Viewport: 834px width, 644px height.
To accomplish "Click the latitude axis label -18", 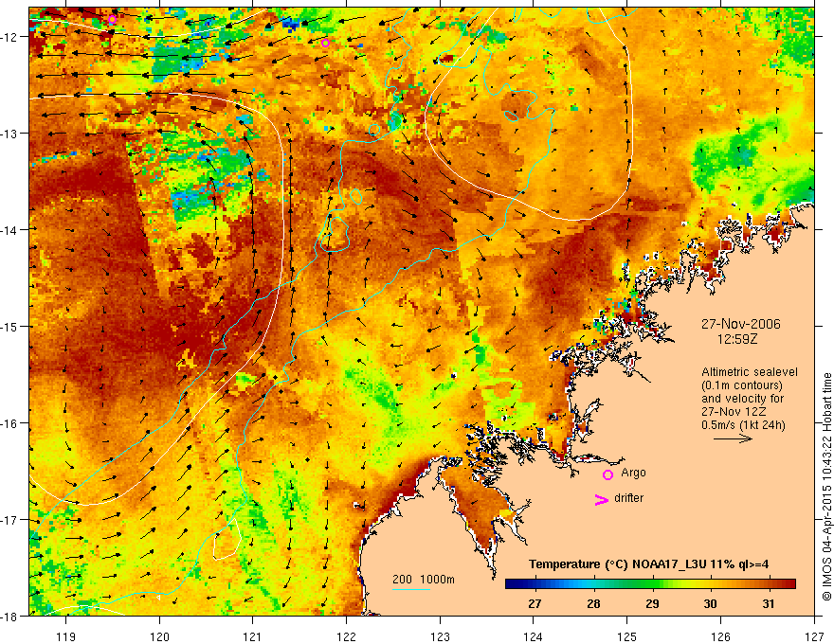I will [x=10, y=617].
